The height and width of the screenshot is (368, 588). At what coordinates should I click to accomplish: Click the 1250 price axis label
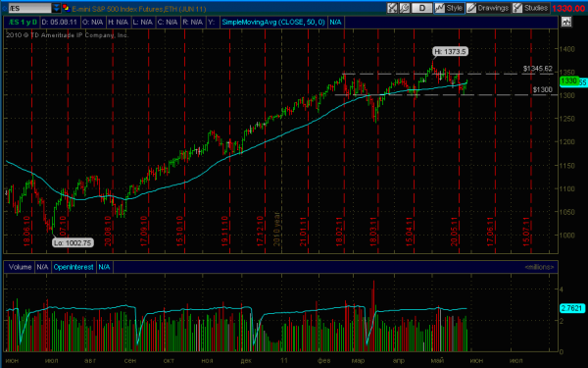(568, 119)
